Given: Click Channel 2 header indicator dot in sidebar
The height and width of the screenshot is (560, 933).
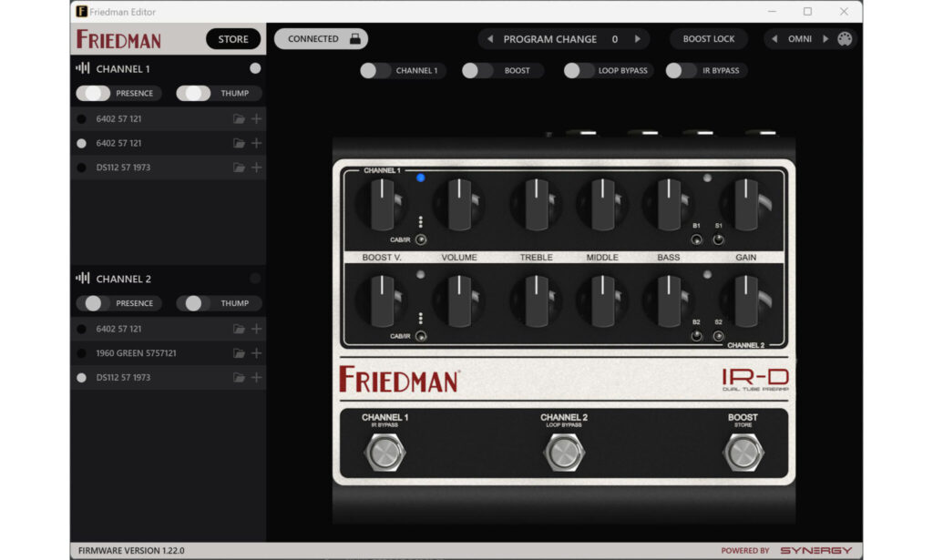Looking at the screenshot, I should (255, 279).
